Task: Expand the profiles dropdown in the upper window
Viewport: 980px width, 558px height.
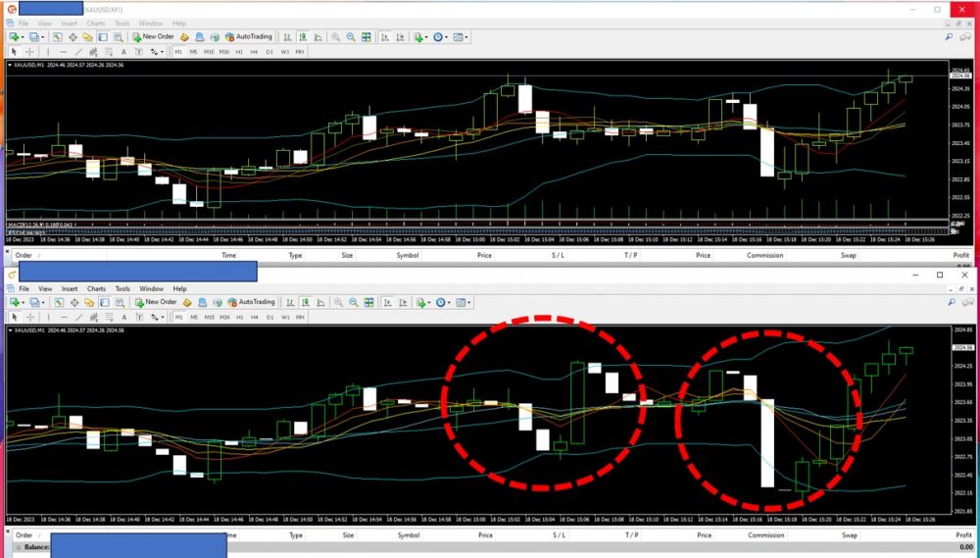Action: [x=42, y=37]
